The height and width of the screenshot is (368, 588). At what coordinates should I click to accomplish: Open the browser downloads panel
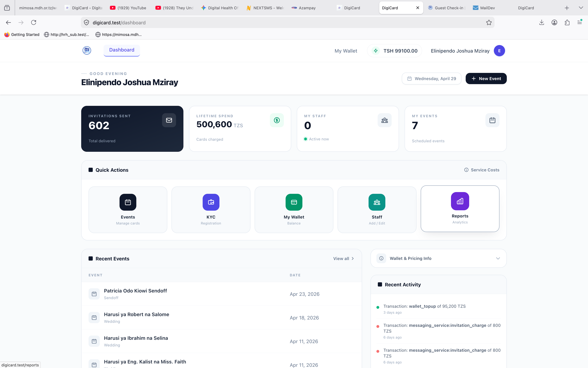click(x=541, y=23)
